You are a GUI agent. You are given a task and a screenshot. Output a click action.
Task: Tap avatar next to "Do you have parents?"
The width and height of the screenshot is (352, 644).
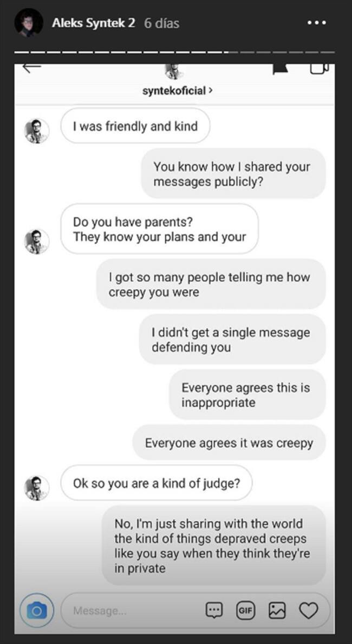[x=37, y=241]
